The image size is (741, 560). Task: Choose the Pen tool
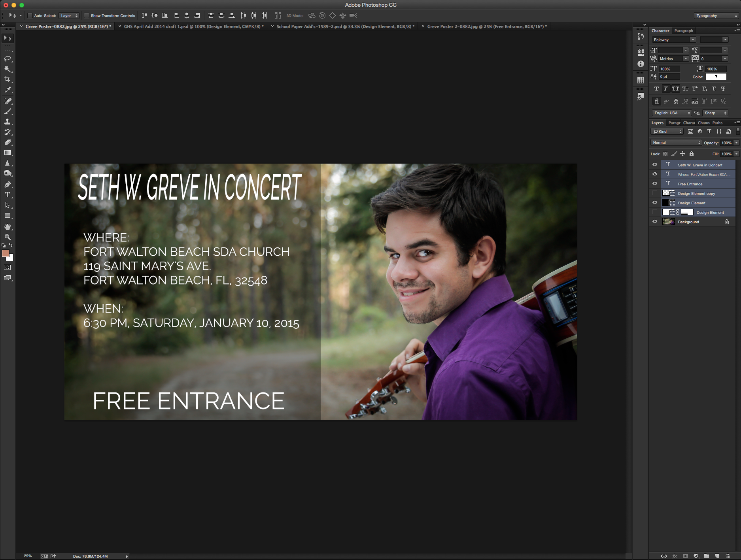coord(8,185)
